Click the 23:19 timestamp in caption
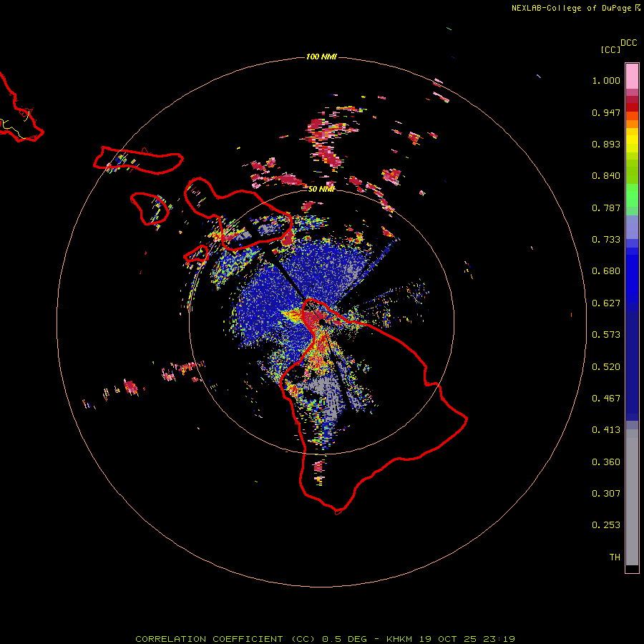 (499, 639)
